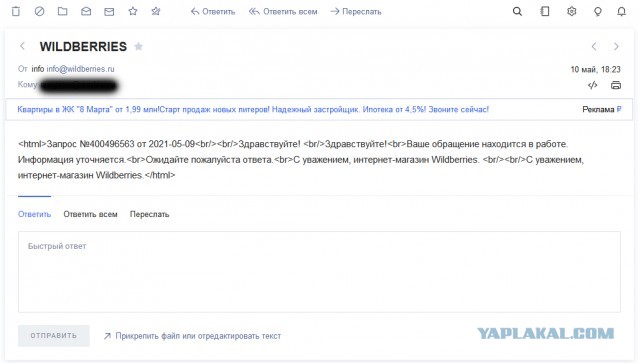Reply using top toolbar Ответить
Image resolution: width=640 pixels, height=363 pixels.
[x=213, y=12]
